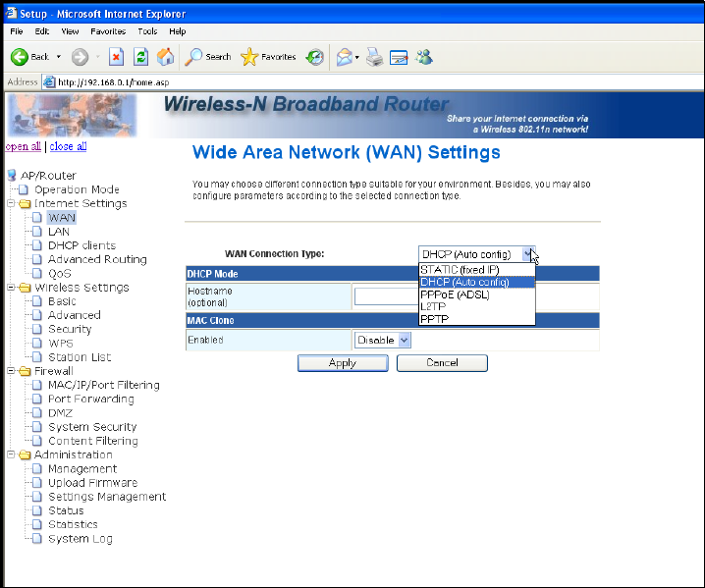705x588 pixels.
Task: Go back with the Back button
Action: tap(29, 57)
